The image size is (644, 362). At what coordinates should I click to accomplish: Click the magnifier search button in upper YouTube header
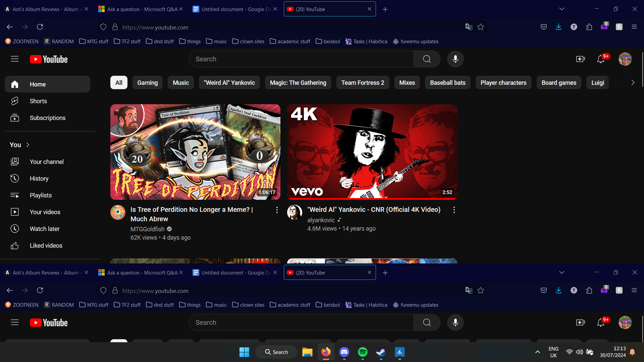click(427, 59)
